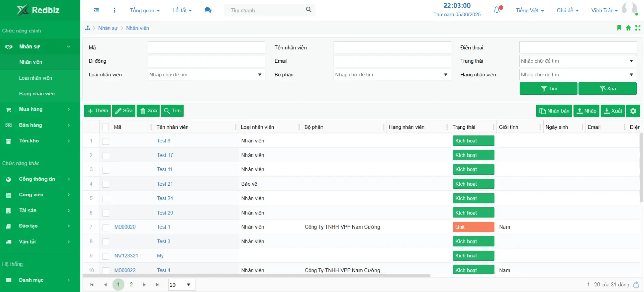This screenshot has width=644, height=292.
Task: Click the sitemap breadcrumb icon
Action: pos(88,28)
